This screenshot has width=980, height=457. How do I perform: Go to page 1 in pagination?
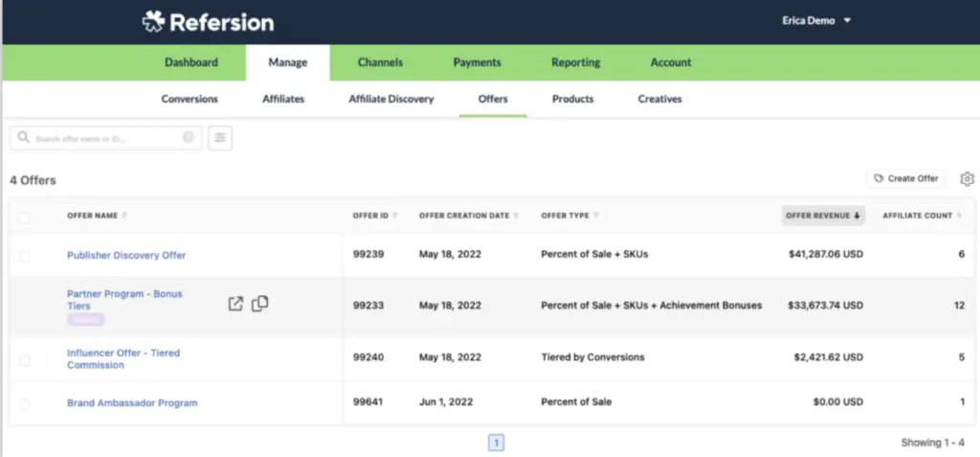tap(497, 443)
